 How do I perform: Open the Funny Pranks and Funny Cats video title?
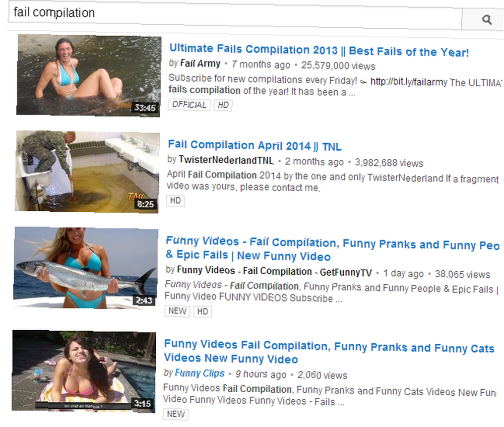(x=329, y=352)
